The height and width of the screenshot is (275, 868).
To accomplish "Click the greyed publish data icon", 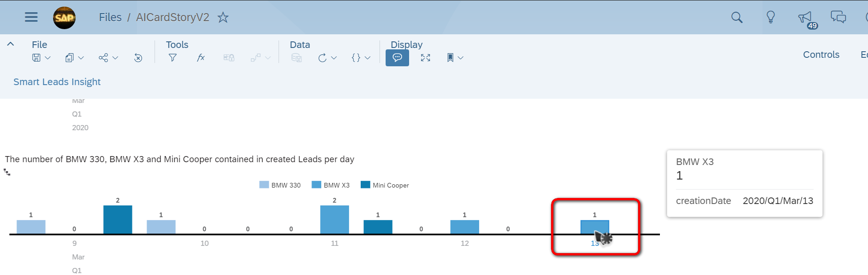I will click(296, 58).
